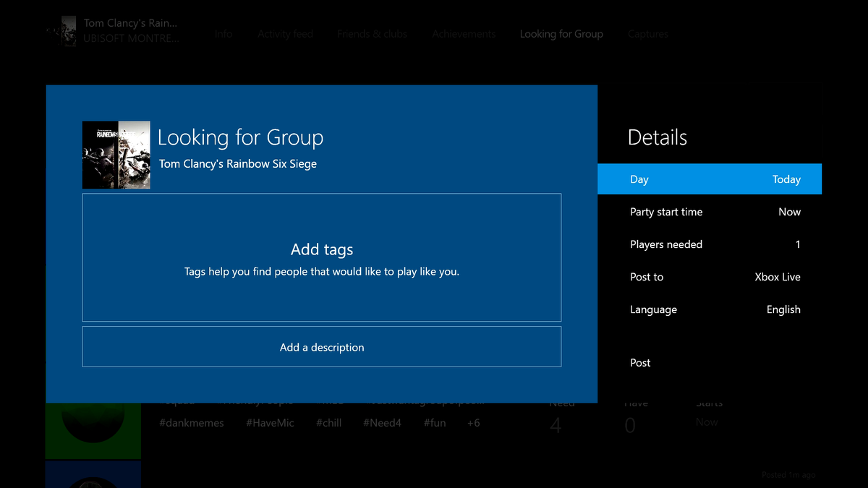The image size is (868, 488).
Task: Click Add a description
Action: point(321,346)
